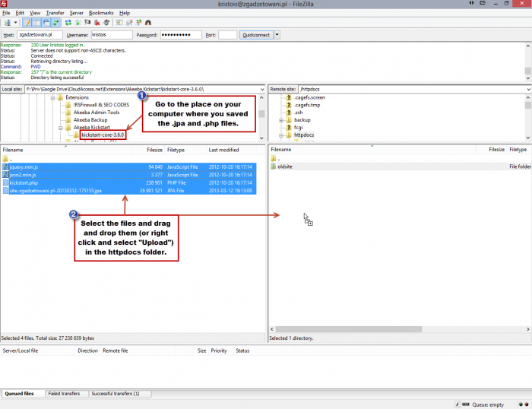Click the Username input field
The width and height of the screenshot is (532, 409).
pyautogui.click(x=112, y=35)
